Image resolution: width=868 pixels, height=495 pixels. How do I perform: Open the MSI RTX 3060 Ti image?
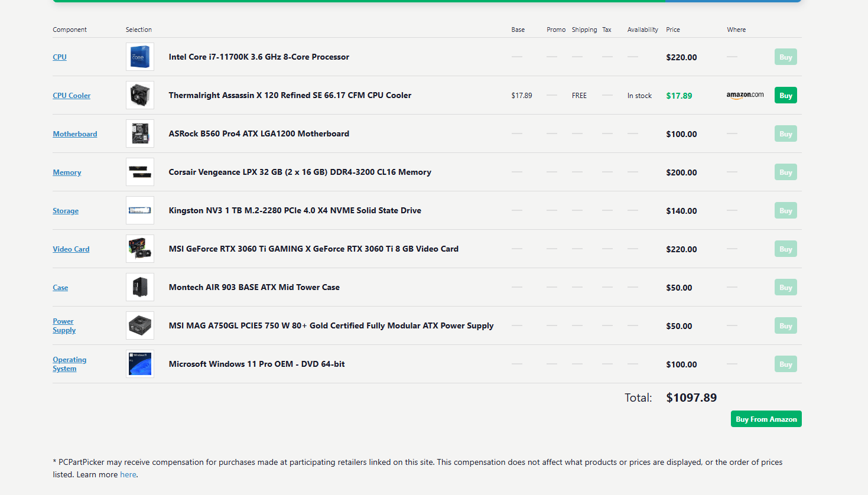coord(140,249)
